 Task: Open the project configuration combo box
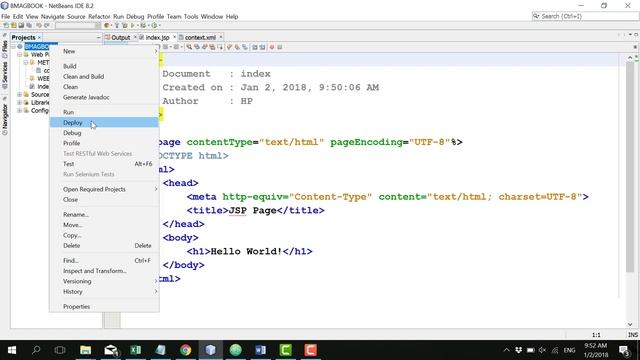tap(78, 25)
